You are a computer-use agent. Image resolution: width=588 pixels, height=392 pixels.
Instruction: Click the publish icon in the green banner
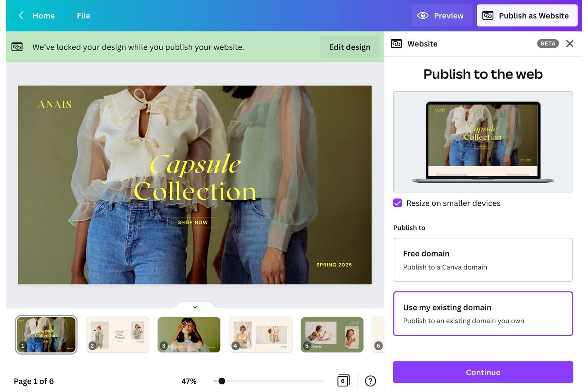[x=17, y=47]
